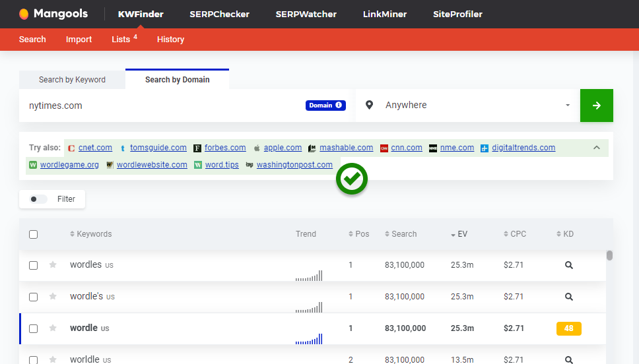This screenshot has width=639, height=364.
Task: Open SERPChecker from top navigation
Action: tap(219, 14)
